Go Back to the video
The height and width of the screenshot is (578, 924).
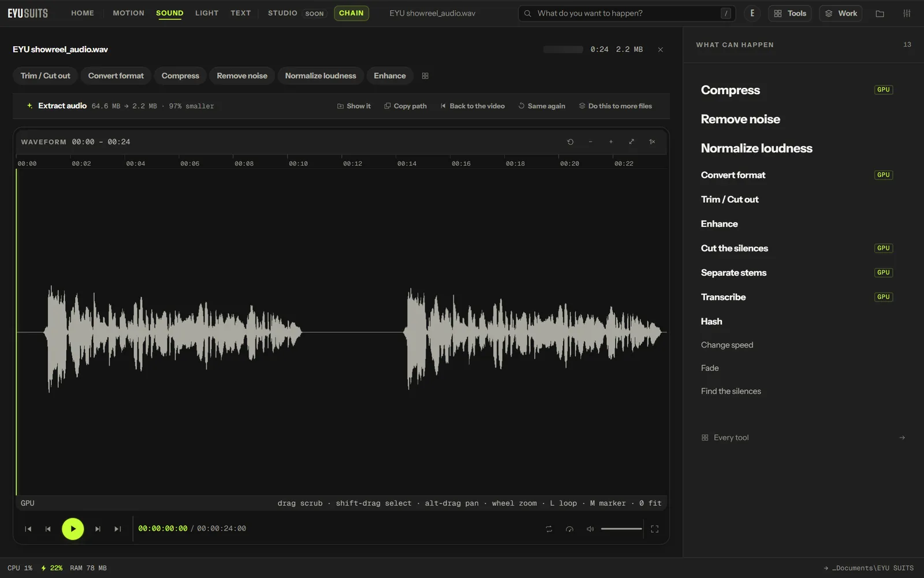point(472,106)
